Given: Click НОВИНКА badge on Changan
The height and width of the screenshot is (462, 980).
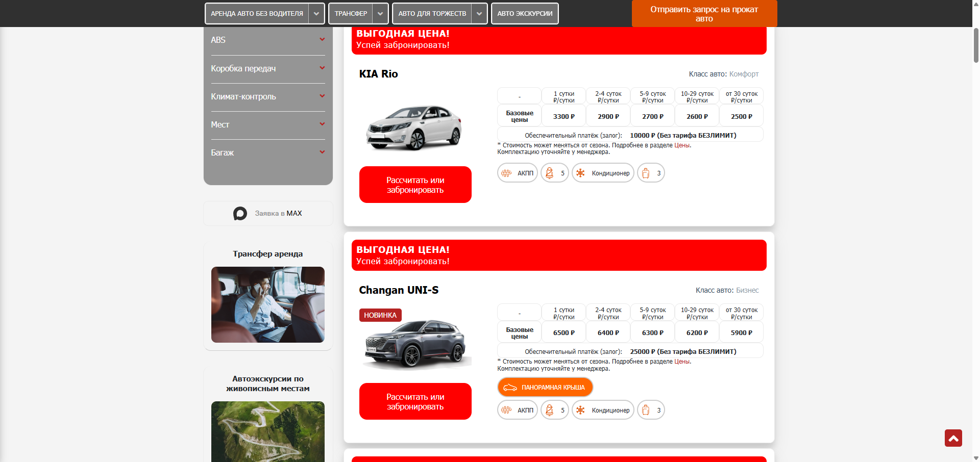Looking at the screenshot, I should coord(380,315).
